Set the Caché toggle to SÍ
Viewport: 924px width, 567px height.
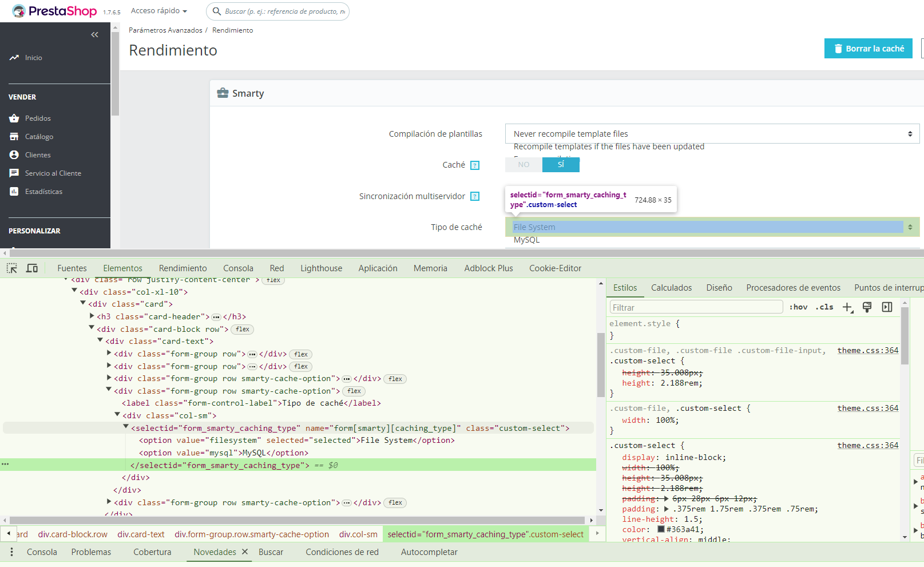point(561,165)
